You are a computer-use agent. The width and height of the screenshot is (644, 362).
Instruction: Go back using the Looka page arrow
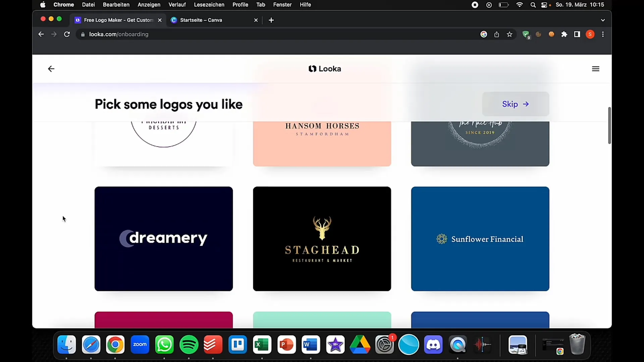click(x=51, y=69)
